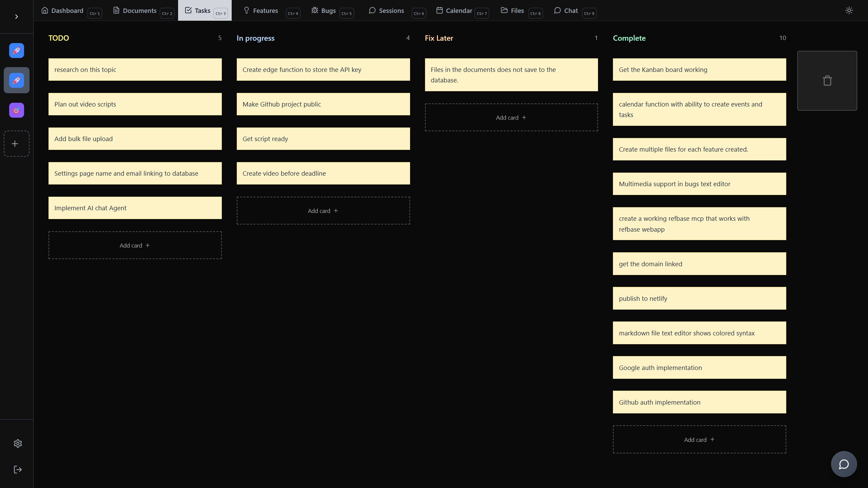868x488 pixels.
Task: Expand the sidebar with chevron arrow
Action: click(x=16, y=17)
